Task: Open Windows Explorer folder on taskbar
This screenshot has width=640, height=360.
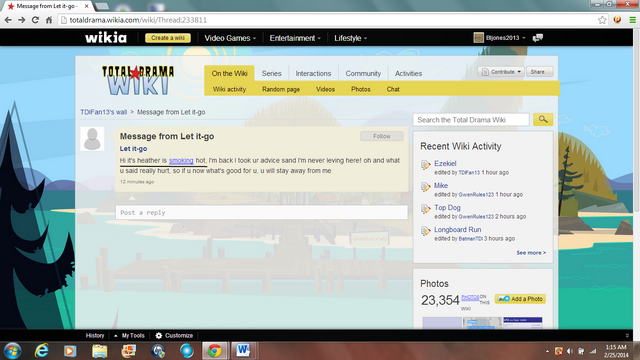Action: click(99, 351)
